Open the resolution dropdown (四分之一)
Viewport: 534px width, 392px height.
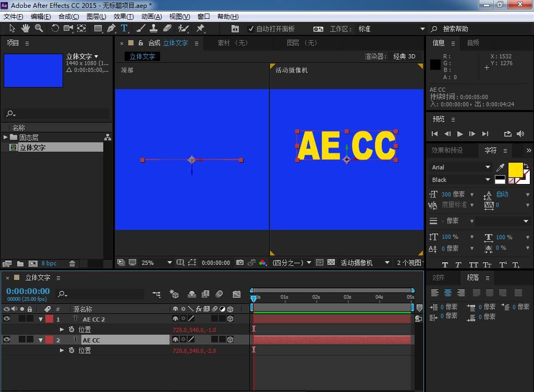pyautogui.click(x=292, y=263)
